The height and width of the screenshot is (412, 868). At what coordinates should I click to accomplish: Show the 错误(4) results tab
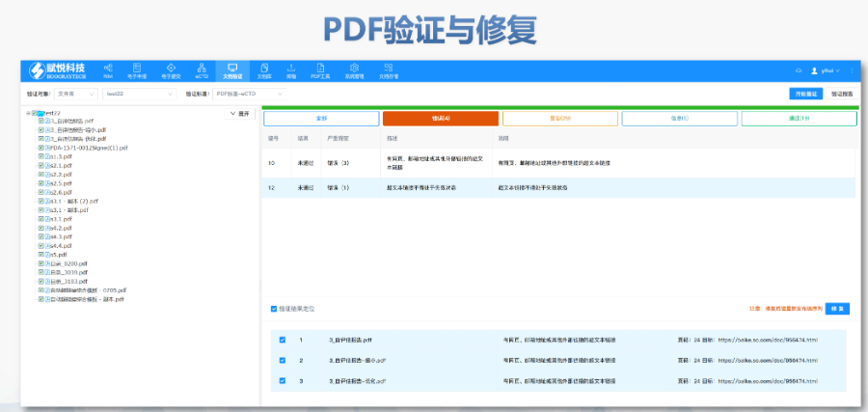point(441,119)
